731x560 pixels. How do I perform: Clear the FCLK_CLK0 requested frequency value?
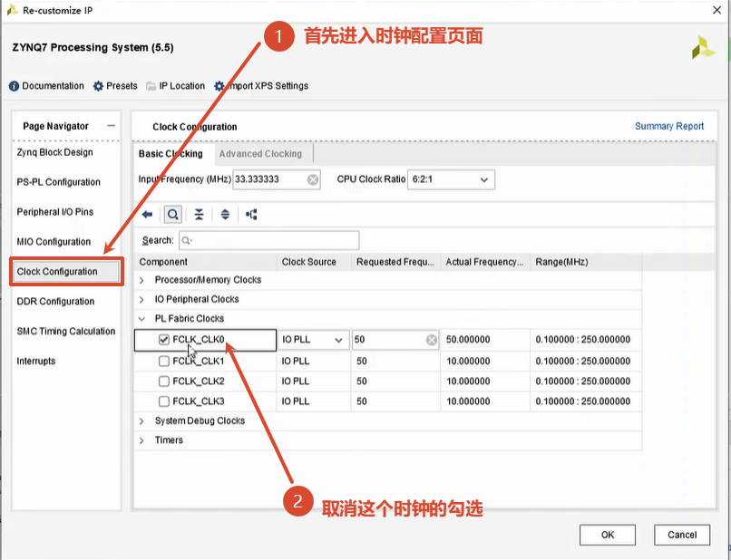(432, 340)
